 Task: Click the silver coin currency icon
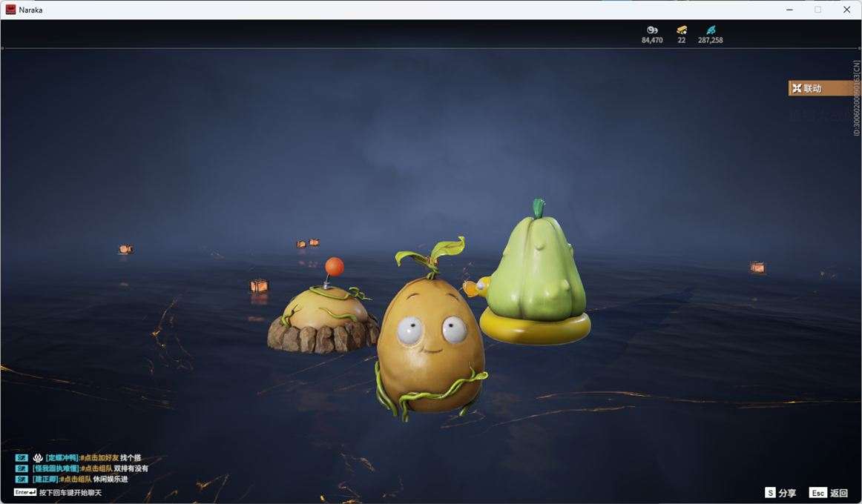(652, 30)
